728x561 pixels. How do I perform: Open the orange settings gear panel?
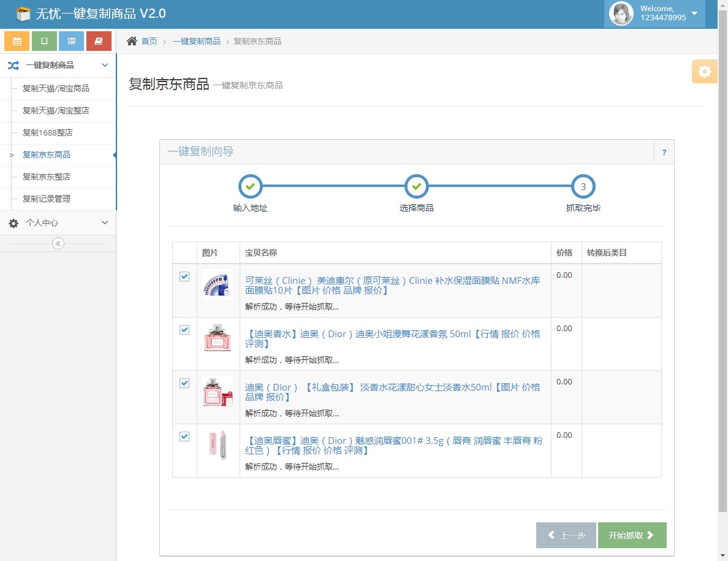coord(704,72)
